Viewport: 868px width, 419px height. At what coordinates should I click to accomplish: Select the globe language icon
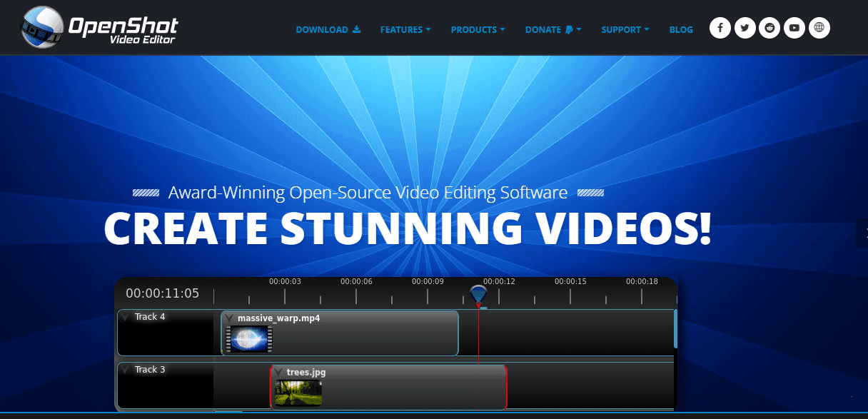819,28
